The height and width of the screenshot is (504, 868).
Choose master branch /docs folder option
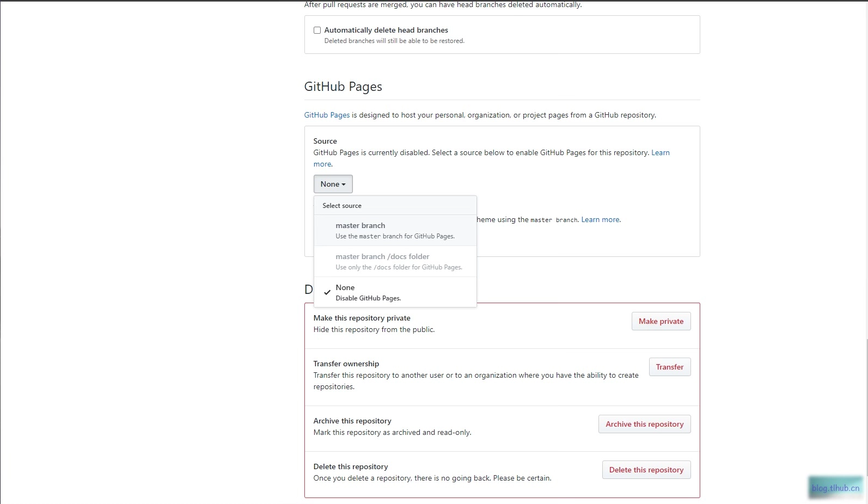(395, 261)
